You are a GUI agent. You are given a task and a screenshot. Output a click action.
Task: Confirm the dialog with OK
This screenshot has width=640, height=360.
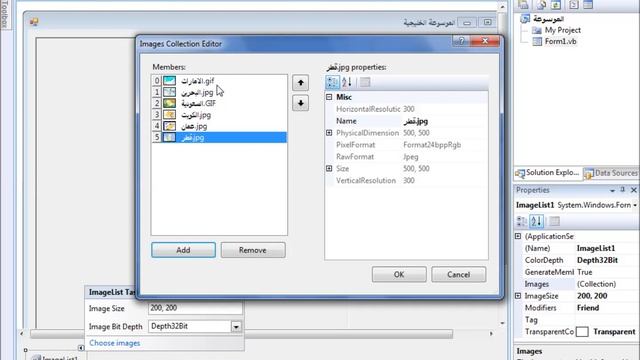click(x=399, y=275)
